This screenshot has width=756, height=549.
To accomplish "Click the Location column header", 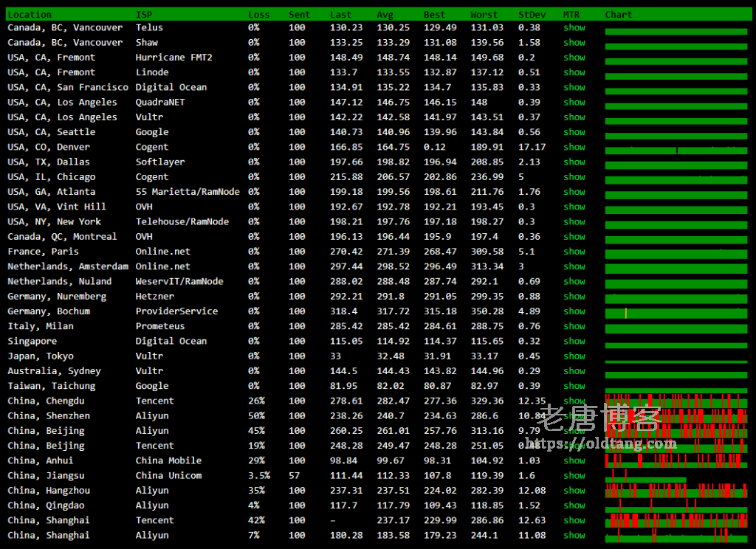I will (x=30, y=15).
